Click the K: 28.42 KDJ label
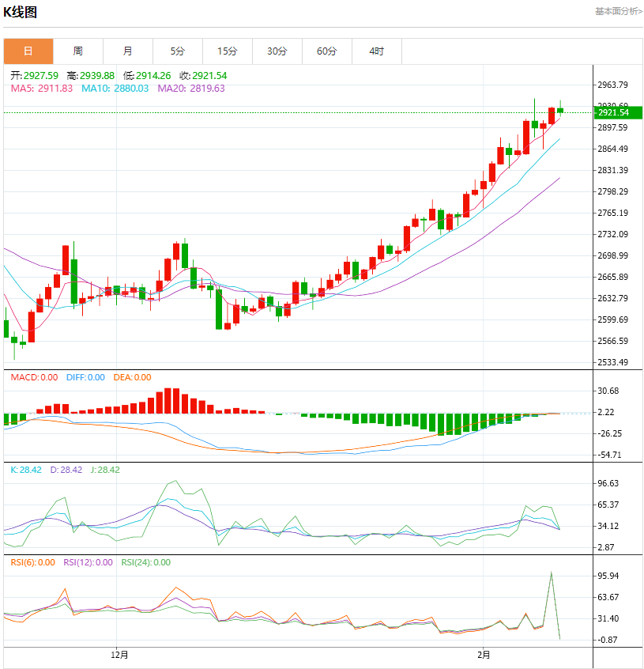 tap(25, 469)
